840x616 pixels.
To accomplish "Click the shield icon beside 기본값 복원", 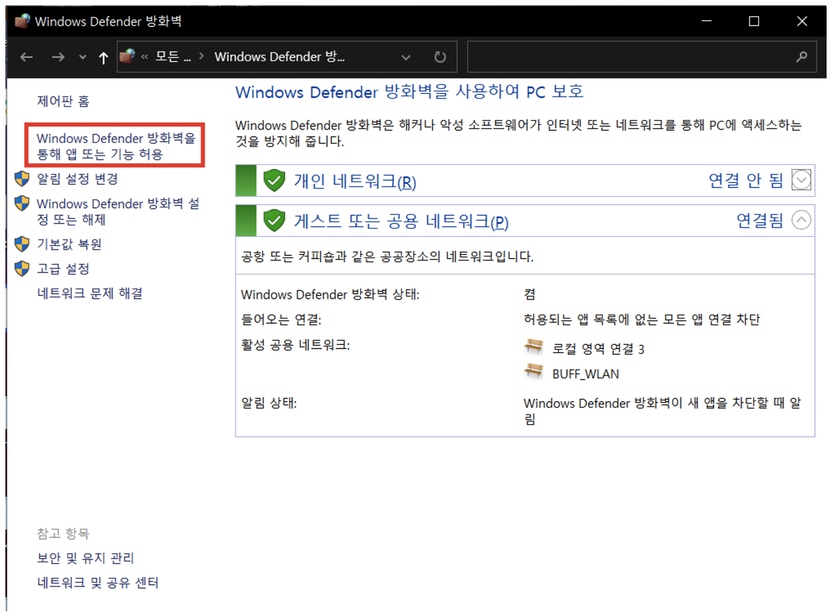I will [22, 244].
